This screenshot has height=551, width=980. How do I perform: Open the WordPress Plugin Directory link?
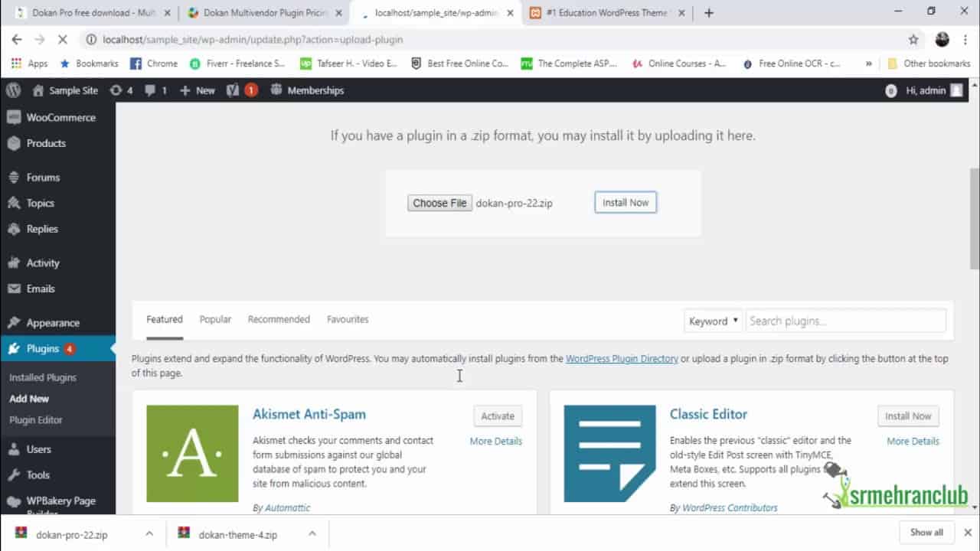pyautogui.click(x=622, y=358)
